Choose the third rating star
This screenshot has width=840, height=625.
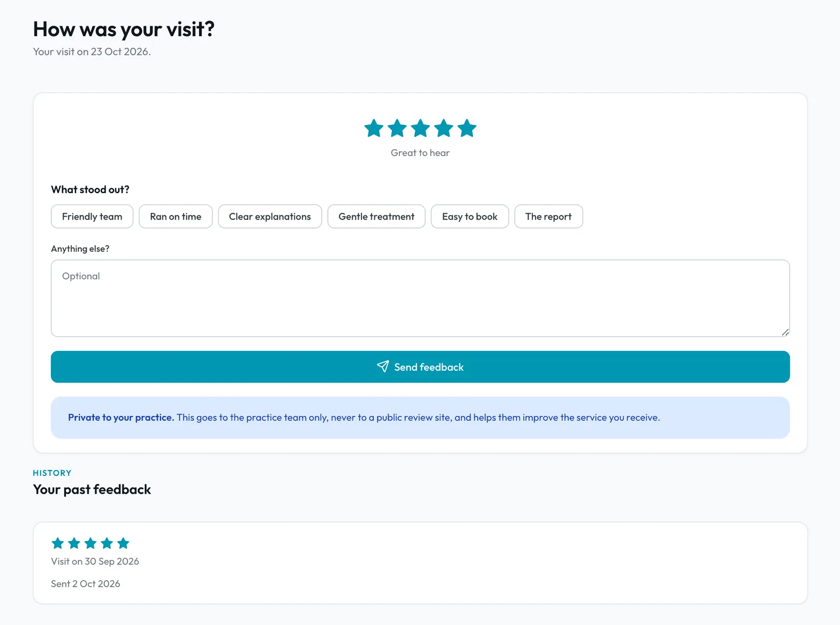420,128
